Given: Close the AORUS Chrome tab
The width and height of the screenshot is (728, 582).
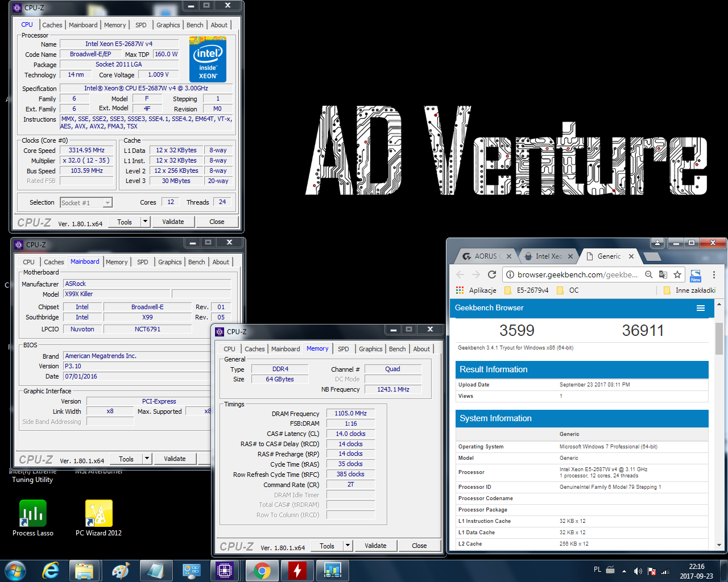Looking at the screenshot, I should (509, 256).
